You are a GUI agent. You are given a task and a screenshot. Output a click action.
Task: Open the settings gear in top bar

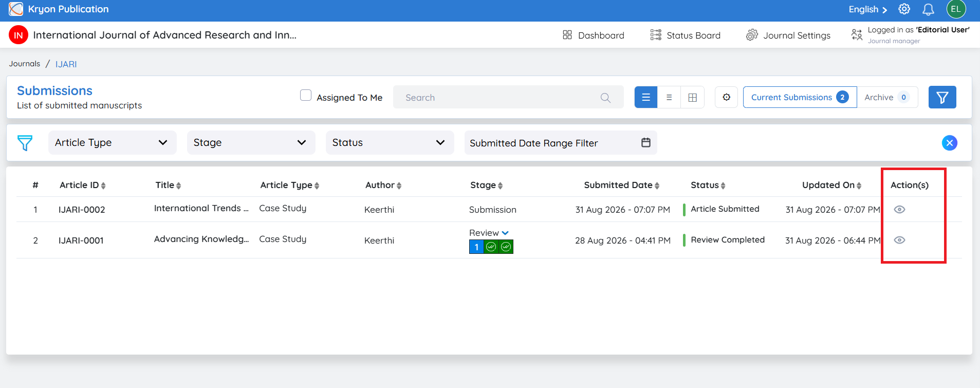(904, 9)
